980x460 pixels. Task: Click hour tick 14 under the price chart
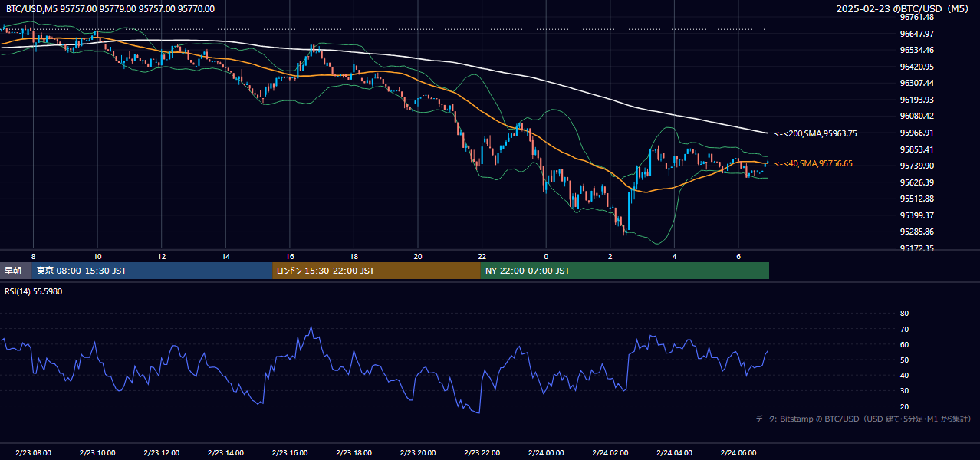225,256
